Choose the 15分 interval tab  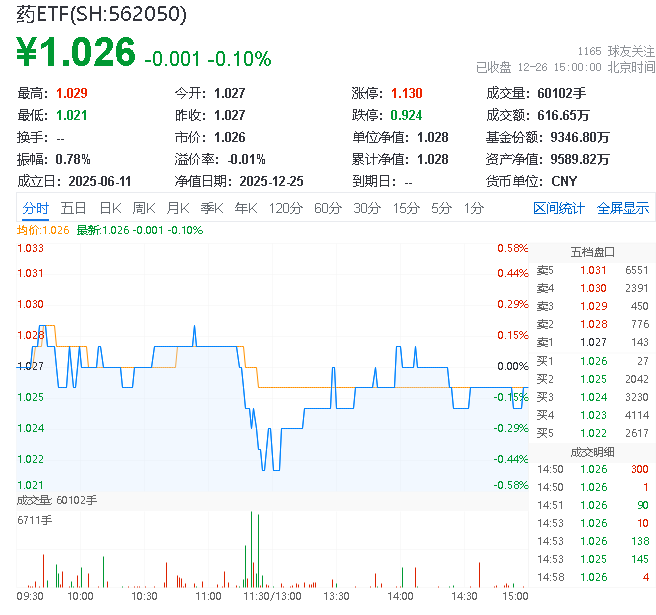click(406, 208)
